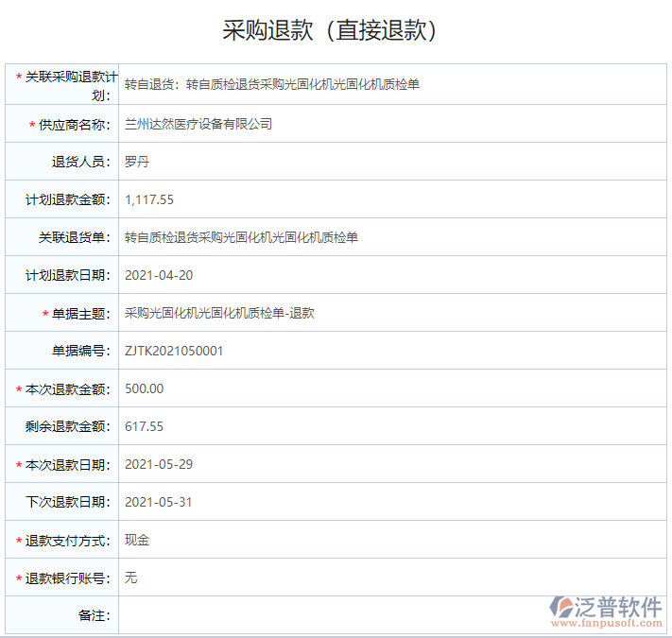Click the 本次退款金额 field showing 500.00
Image resolution: width=672 pixels, height=638 pixels.
pos(145,388)
